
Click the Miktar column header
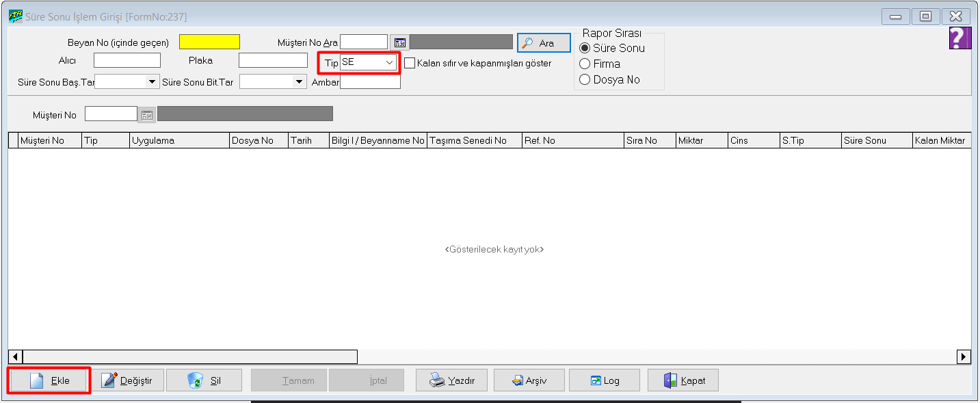tap(702, 140)
